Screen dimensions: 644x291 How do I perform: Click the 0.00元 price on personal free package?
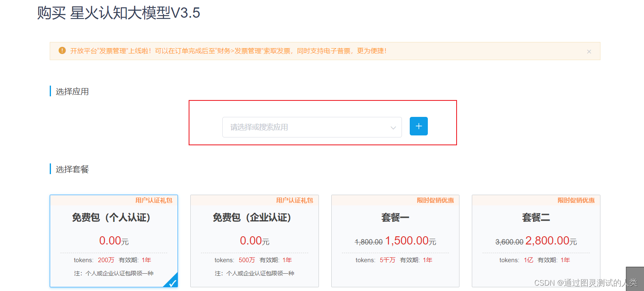pyautogui.click(x=114, y=241)
